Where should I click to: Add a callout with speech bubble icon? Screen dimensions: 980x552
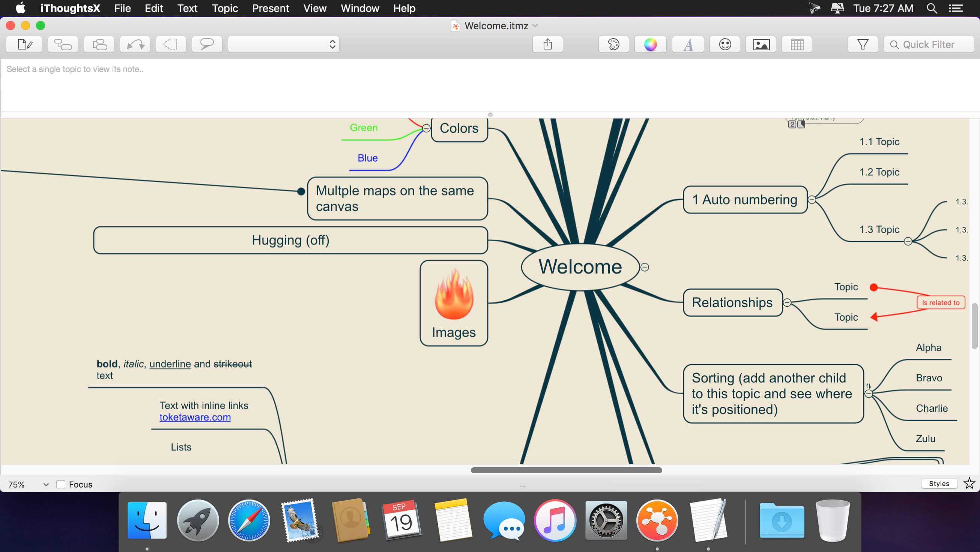[x=207, y=45]
